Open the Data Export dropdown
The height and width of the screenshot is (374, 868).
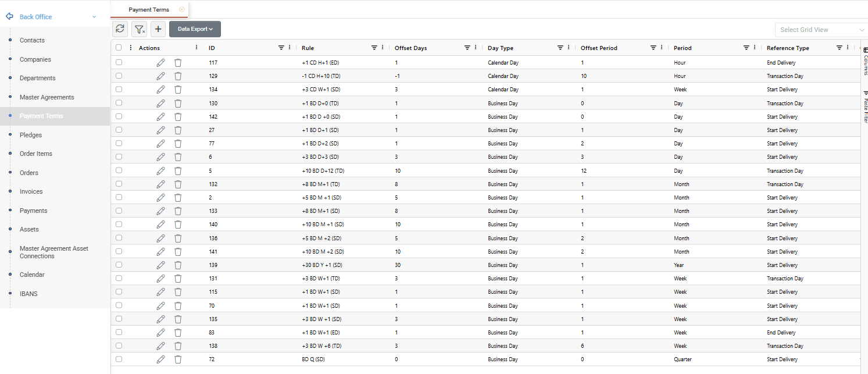195,29
